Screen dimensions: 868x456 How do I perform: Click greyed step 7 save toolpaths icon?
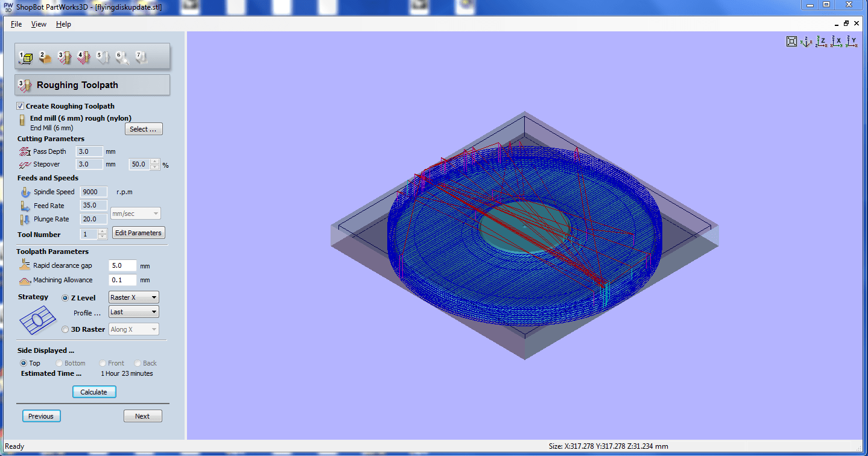(141, 57)
